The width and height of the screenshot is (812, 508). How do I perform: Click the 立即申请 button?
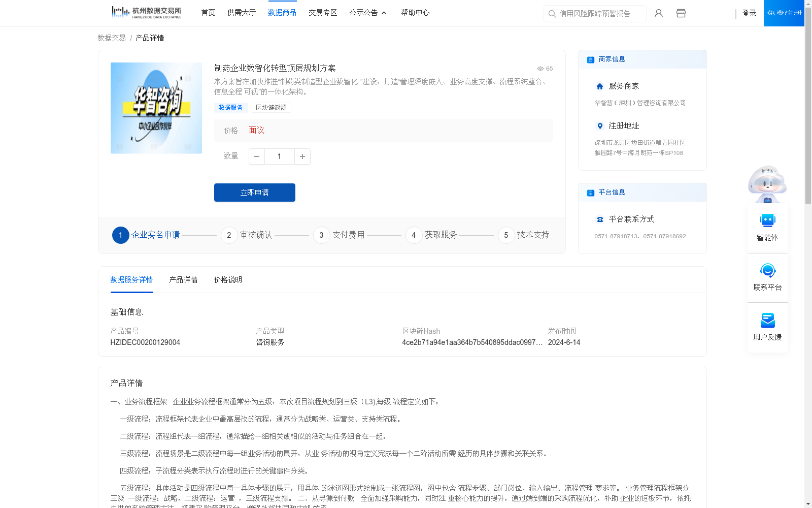coord(255,193)
